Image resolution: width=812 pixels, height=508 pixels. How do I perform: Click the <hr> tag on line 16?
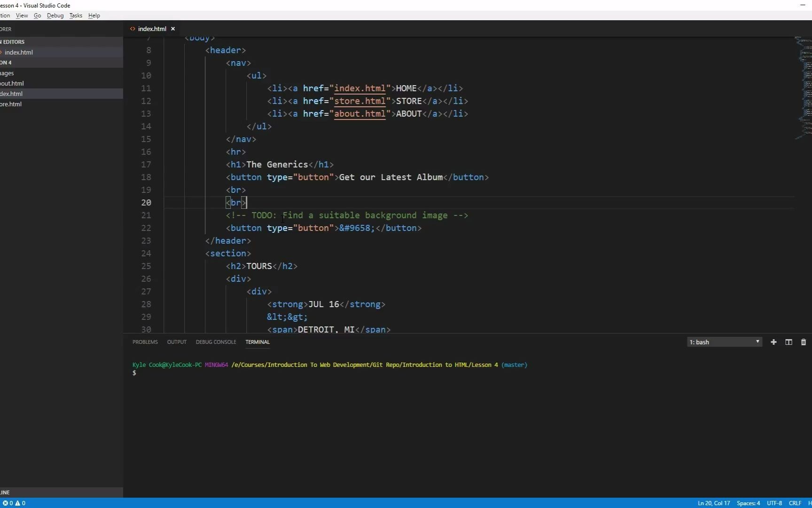click(x=236, y=152)
